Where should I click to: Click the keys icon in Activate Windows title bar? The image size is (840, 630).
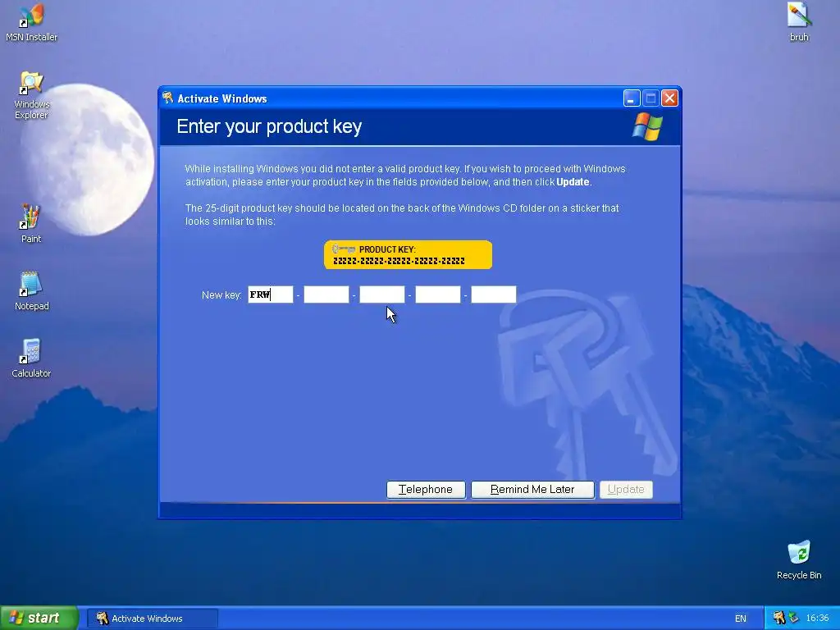167,98
